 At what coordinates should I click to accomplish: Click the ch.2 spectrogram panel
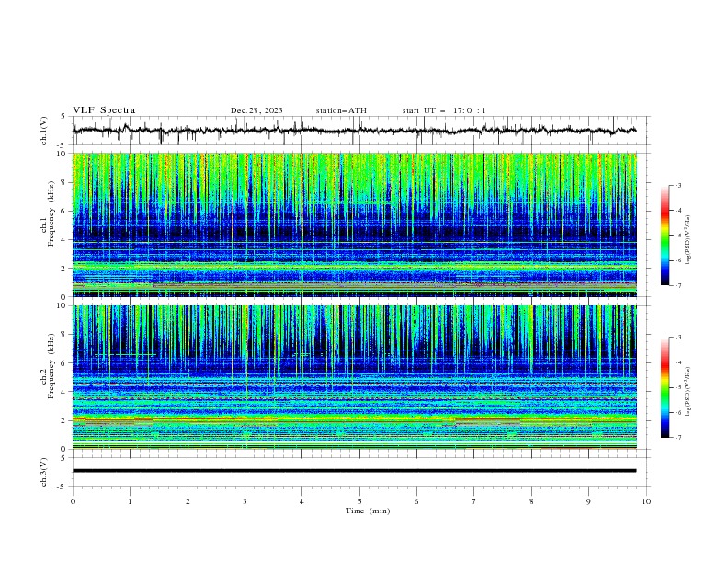click(354, 377)
